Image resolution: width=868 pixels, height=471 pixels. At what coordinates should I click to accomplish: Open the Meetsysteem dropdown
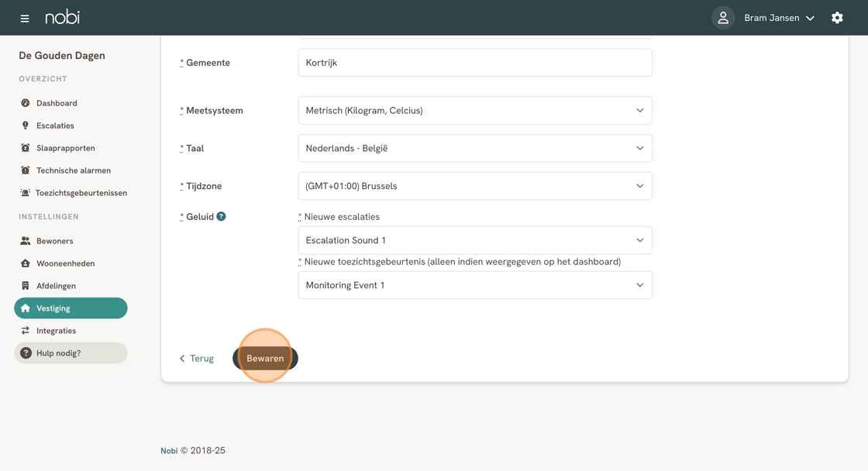tap(474, 111)
